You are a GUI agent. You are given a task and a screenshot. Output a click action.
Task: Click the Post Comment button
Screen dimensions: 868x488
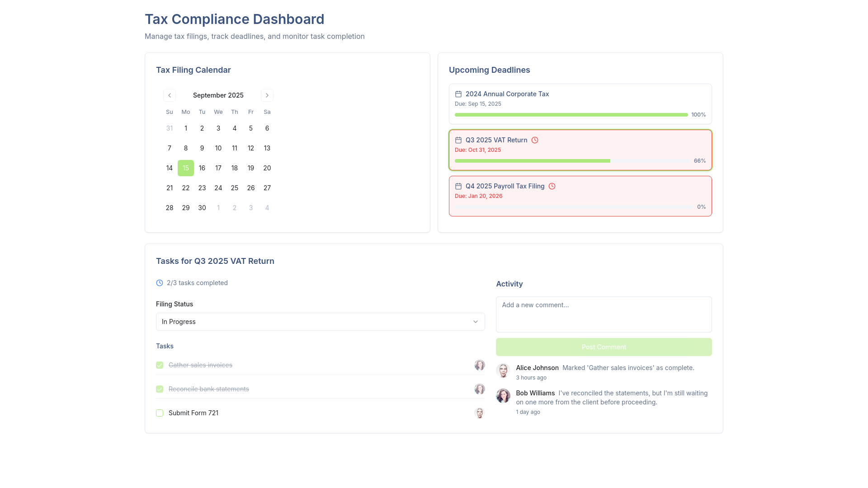coord(604,347)
